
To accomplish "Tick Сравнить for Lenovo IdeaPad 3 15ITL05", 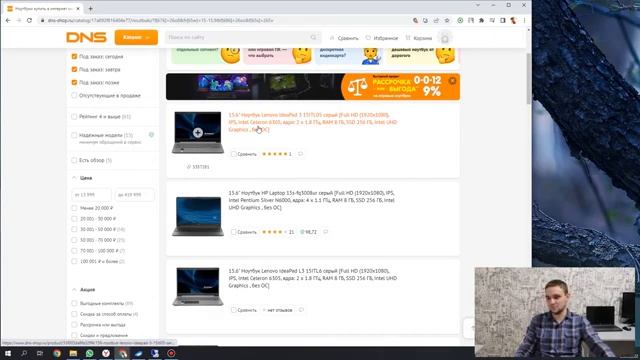I will tap(233, 154).
